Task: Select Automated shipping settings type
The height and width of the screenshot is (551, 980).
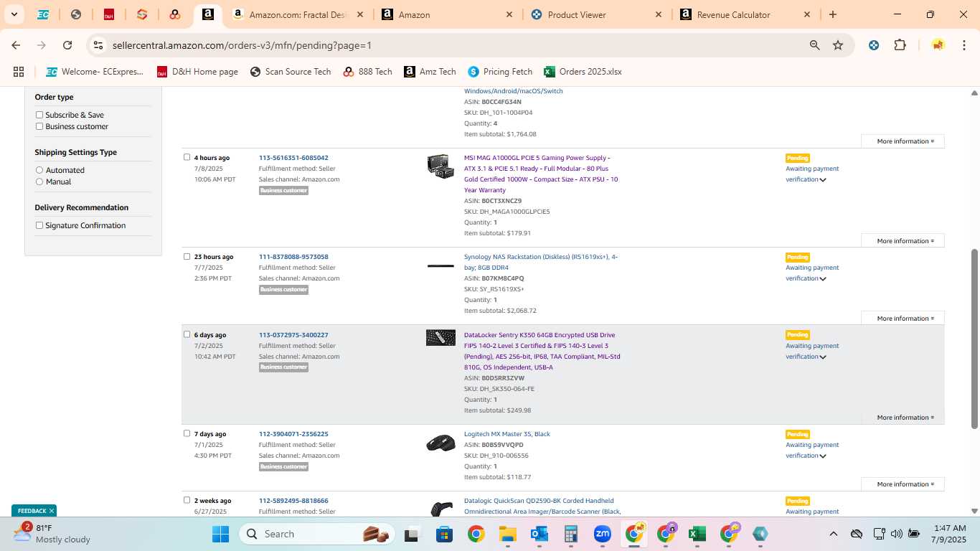Action: pyautogui.click(x=39, y=170)
